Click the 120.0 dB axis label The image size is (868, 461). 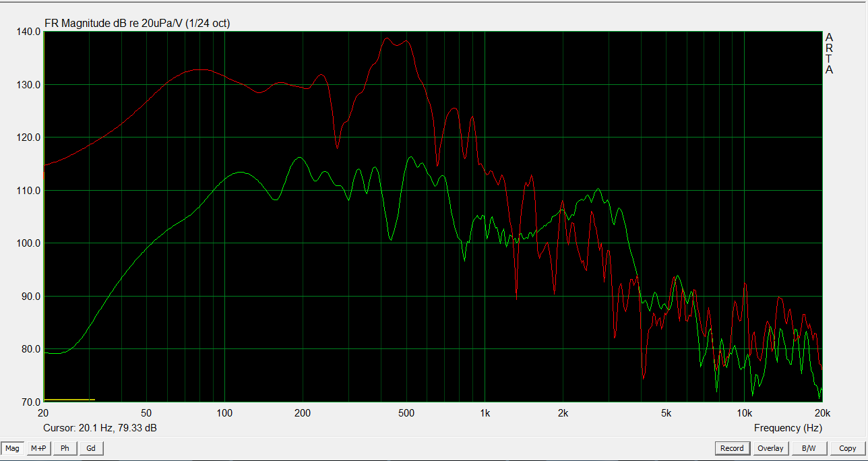28,137
